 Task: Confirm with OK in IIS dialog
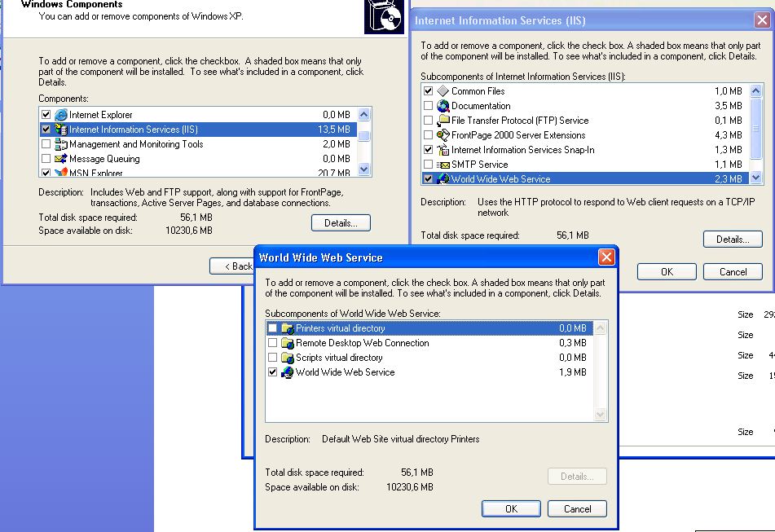(x=667, y=271)
